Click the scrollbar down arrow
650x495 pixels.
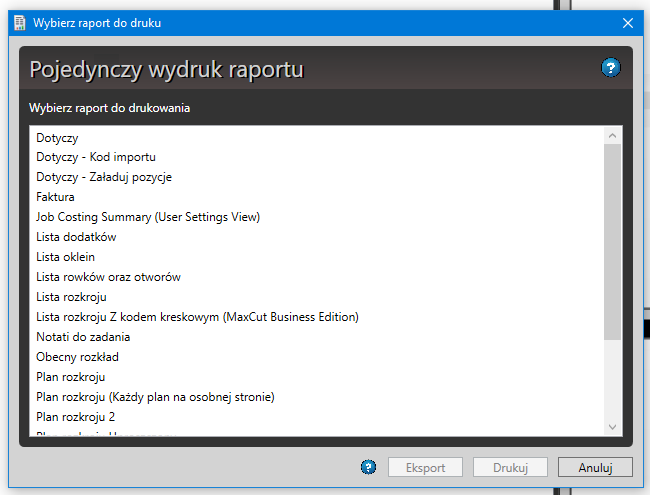613,427
